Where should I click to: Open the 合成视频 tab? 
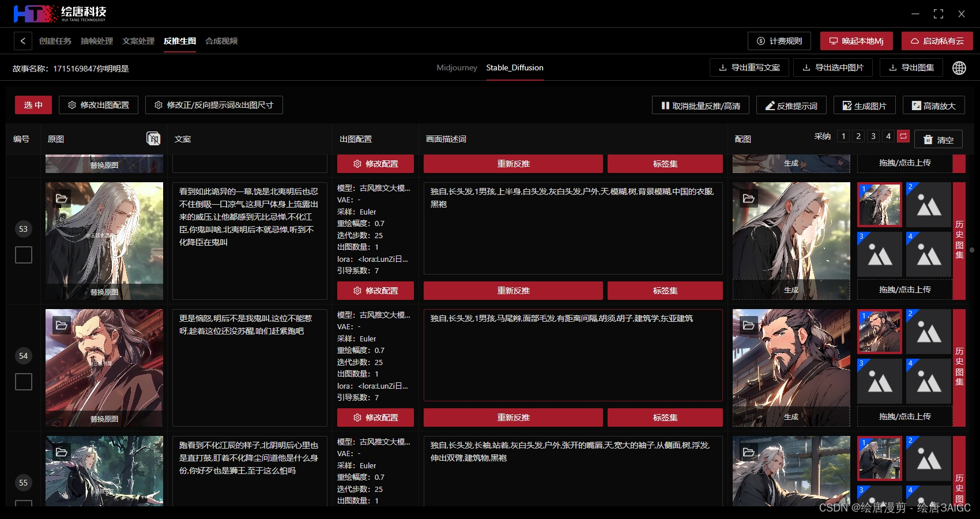point(221,41)
